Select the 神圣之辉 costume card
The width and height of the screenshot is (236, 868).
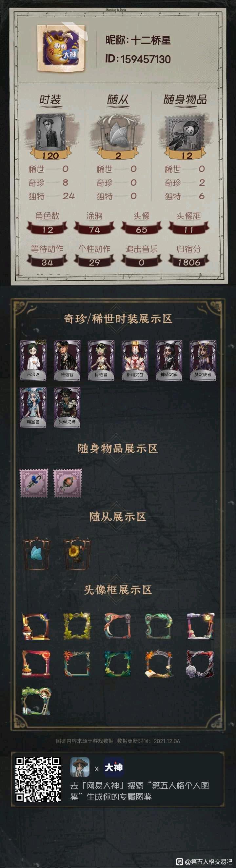pyautogui.click(x=169, y=360)
